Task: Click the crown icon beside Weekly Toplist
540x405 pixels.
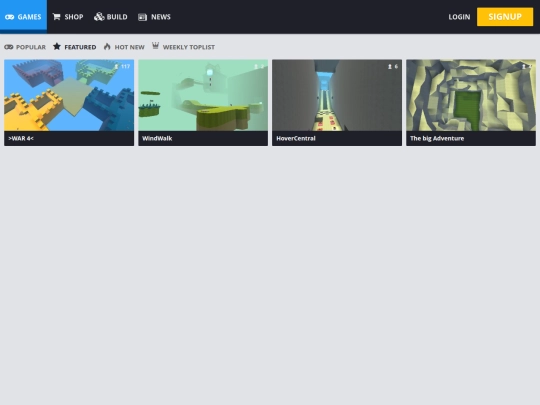Action: click(x=155, y=45)
